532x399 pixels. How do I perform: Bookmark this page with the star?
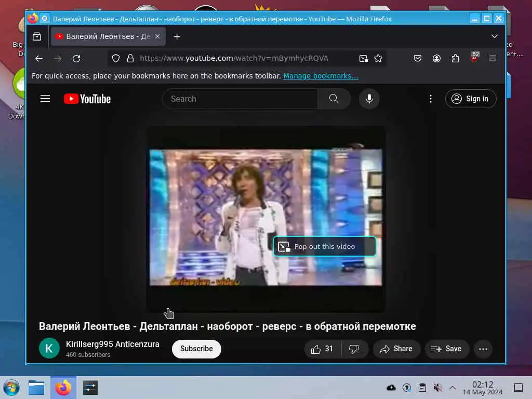pos(378,58)
